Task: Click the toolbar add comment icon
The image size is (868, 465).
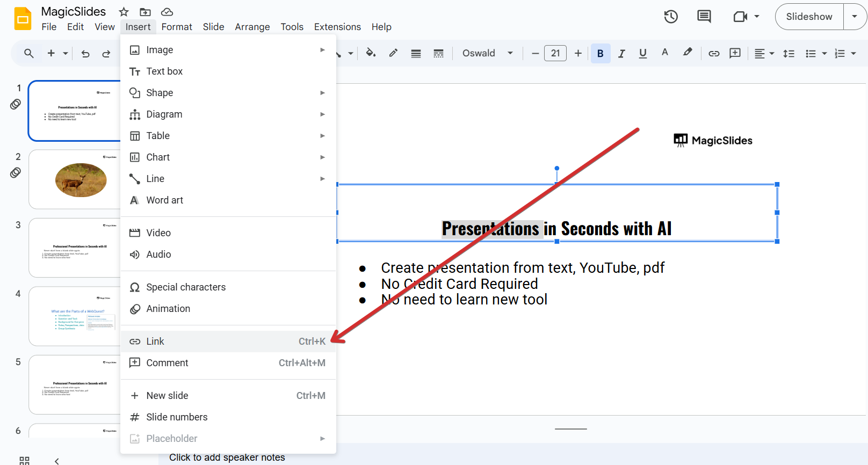Action: [735, 53]
